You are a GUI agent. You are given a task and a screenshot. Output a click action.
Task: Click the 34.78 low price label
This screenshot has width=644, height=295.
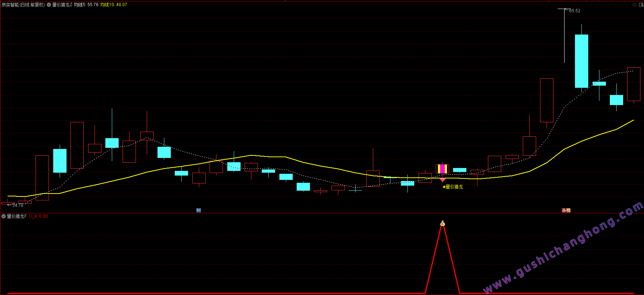[x=18, y=205]
